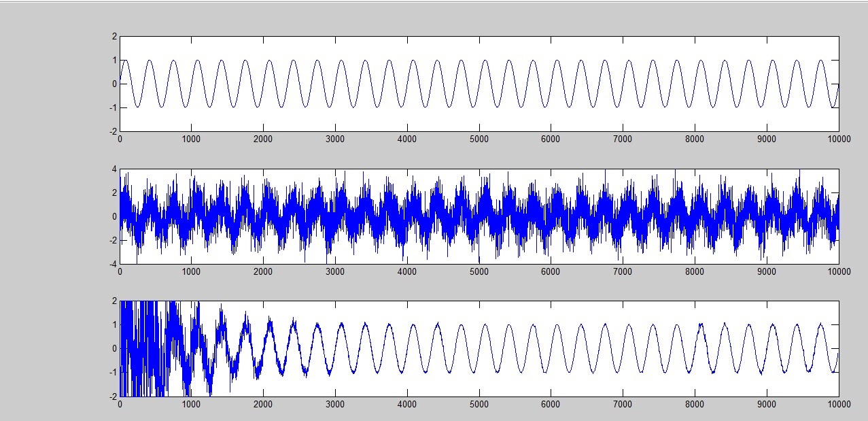Click the -4 y-axis label of the middle subplot

(x=113, y=264)
